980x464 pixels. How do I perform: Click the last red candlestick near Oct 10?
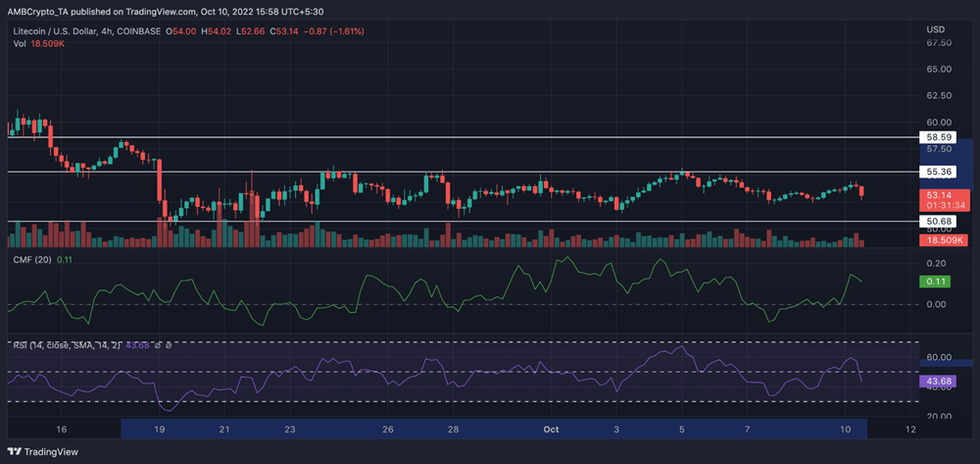pos(861,192)
